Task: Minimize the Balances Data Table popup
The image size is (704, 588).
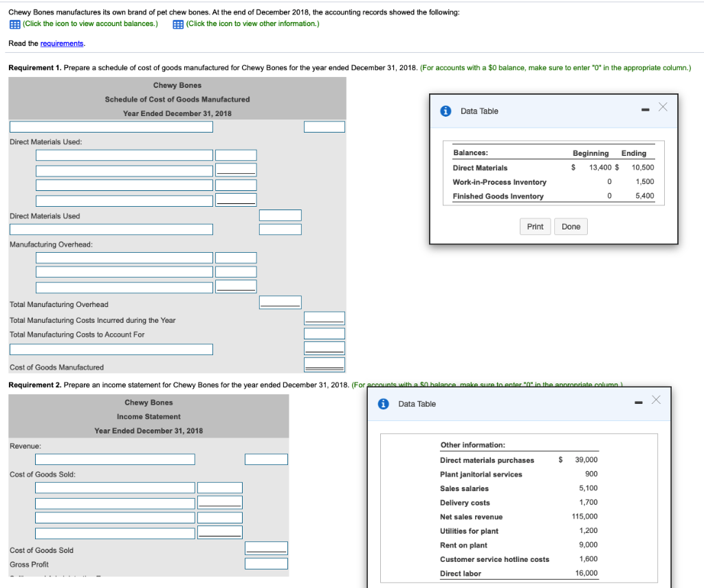Action: click(645, 110)
